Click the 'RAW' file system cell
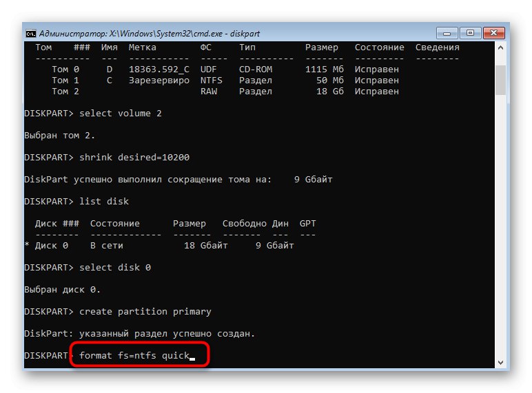532x393 pixels. coord(209,91)
